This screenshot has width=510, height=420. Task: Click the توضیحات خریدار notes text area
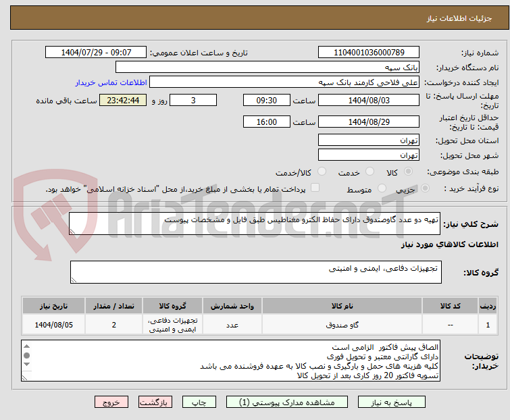coord(230,361)
